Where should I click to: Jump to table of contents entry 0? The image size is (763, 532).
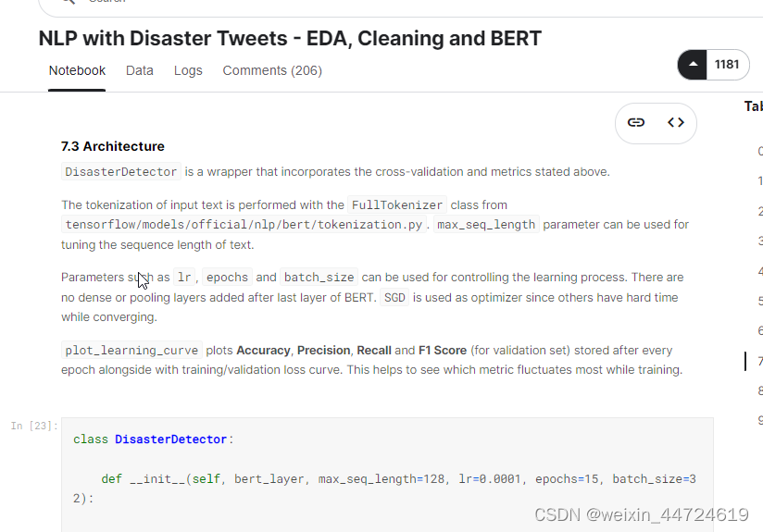tap(760, 151)
